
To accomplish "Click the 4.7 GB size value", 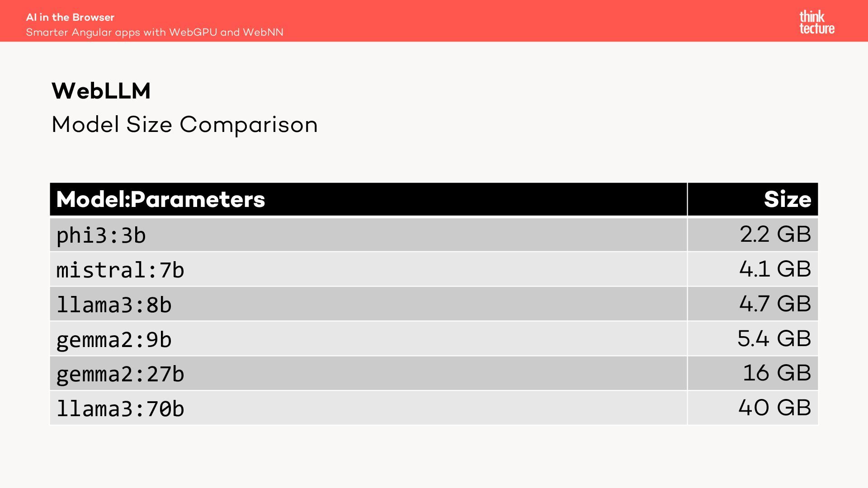I will 775,304.
